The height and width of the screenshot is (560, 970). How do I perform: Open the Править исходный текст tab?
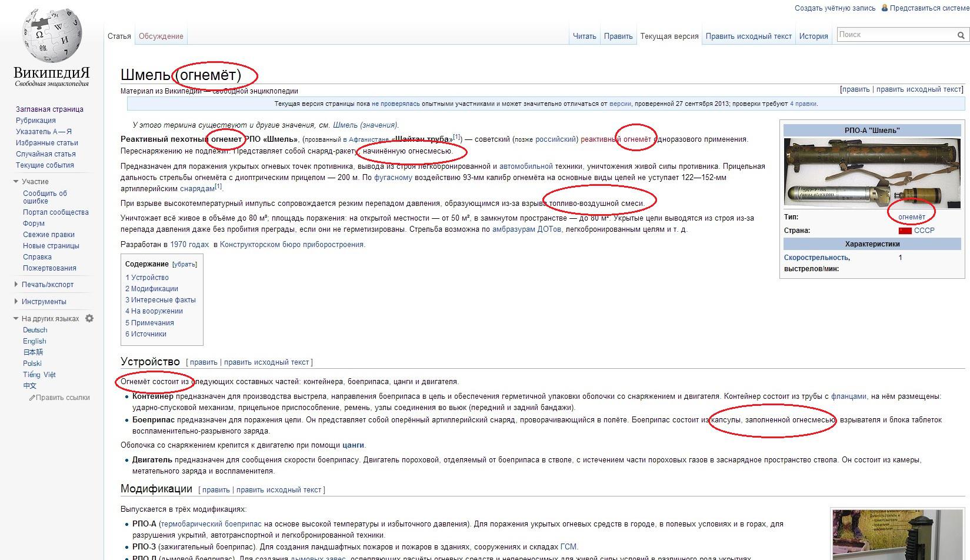pyautogui.click(x=749, y=36)
